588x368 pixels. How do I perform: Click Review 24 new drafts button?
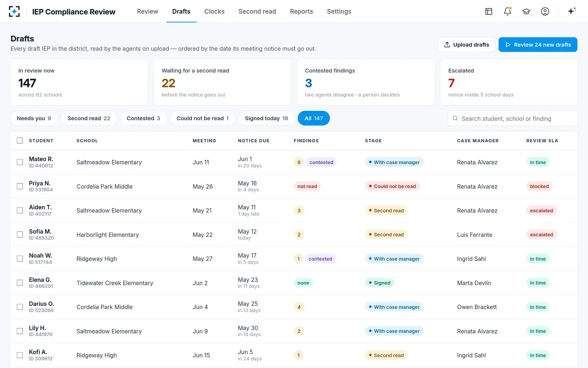coord(538,45)
